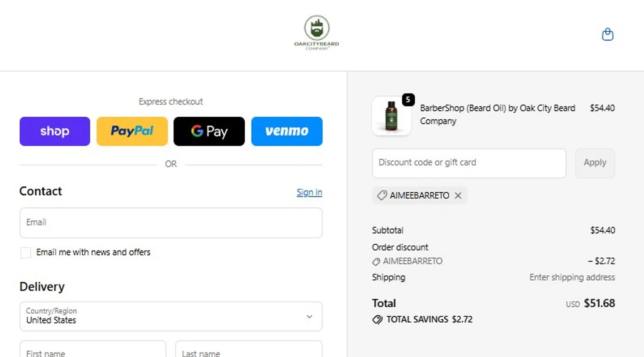Image resolution: width=644 pixels, height=357 pixels.
Task: Click the total amount $51.68
Action: click(x=599, y=303)
